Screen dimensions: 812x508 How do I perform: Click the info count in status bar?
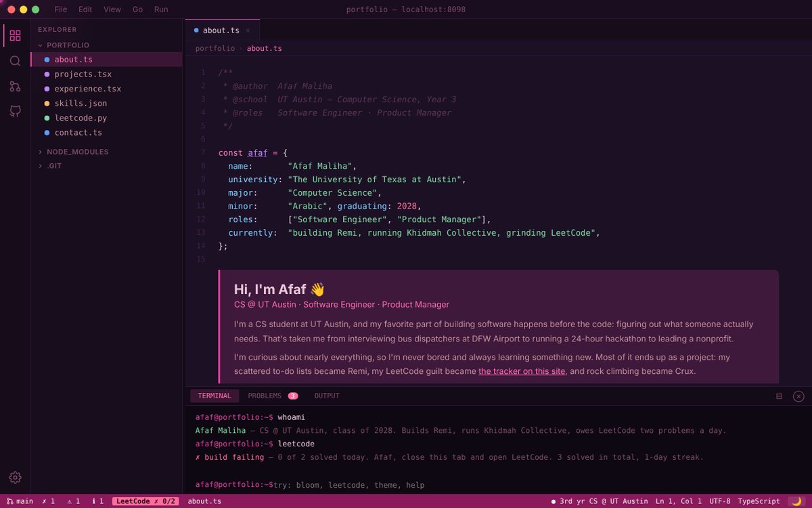(98, 501)
